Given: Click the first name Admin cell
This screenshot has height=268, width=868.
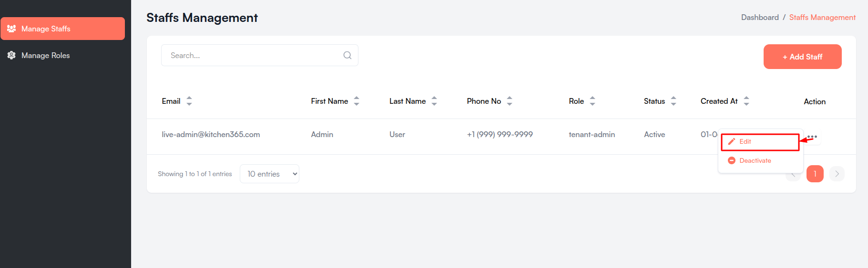Looking at the screenshot, I should [322, 134].
